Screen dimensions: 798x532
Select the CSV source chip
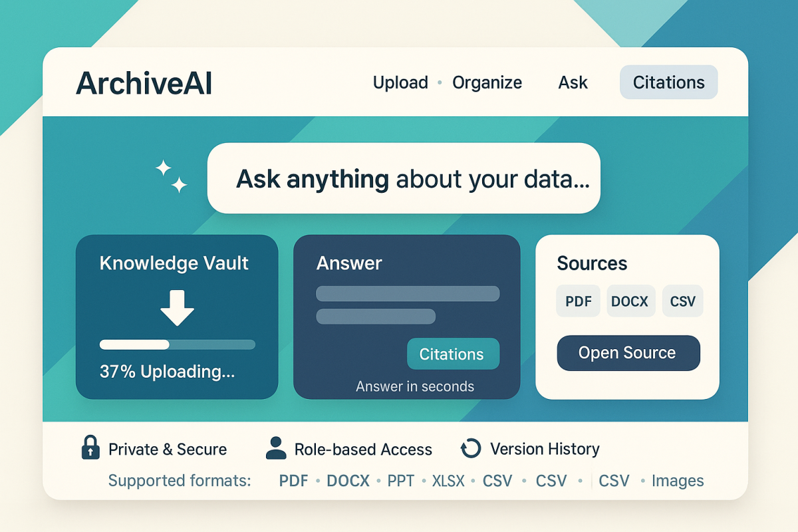click(x=682, y=301)
